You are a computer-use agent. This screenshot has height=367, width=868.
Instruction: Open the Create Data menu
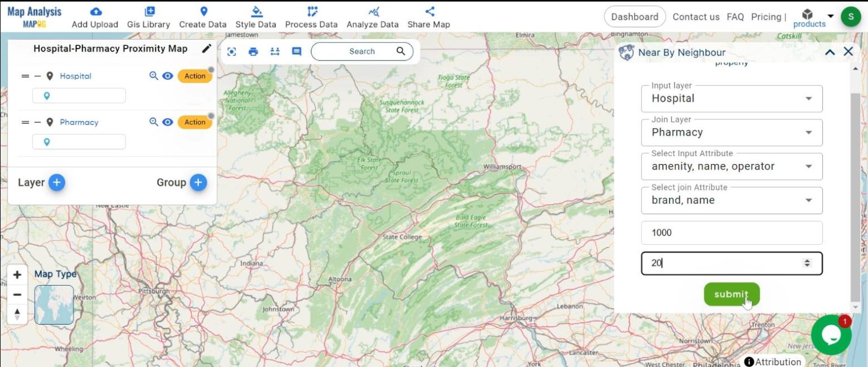click(x=203, y=18)
